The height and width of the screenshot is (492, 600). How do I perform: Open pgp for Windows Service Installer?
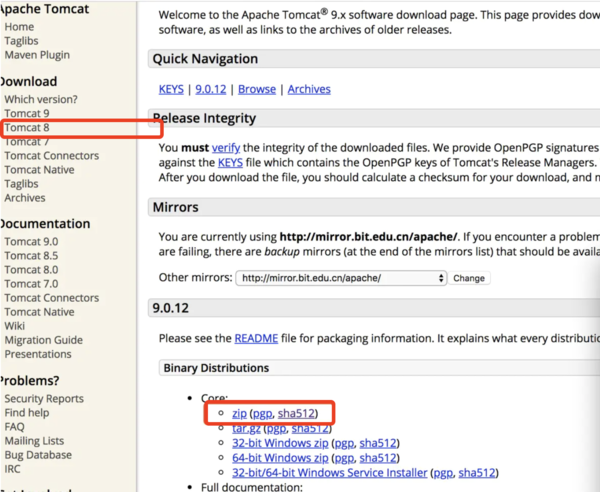[443, 473]
